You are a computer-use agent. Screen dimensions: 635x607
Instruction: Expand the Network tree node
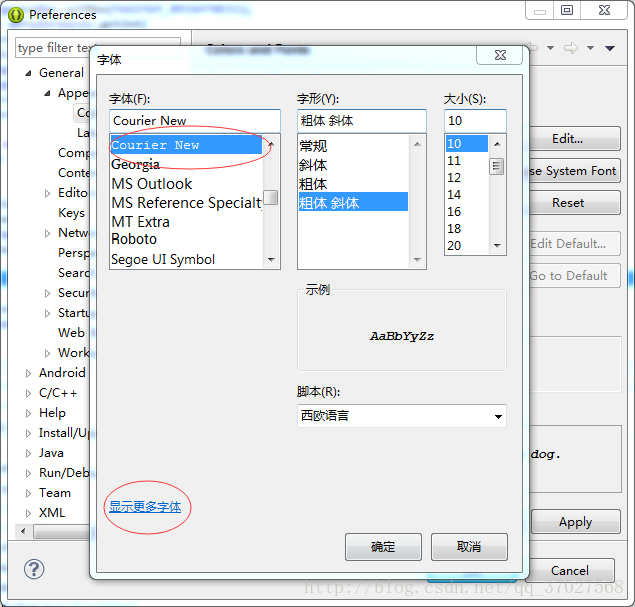[47, 233]
